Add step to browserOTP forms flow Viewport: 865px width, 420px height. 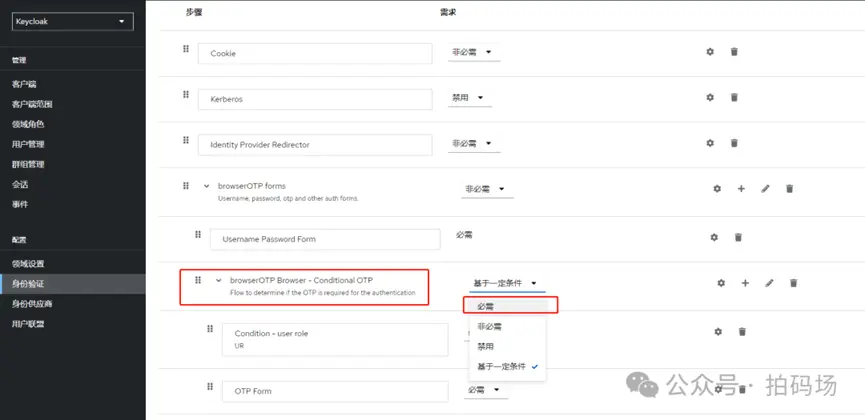click(x=741, y=189)
